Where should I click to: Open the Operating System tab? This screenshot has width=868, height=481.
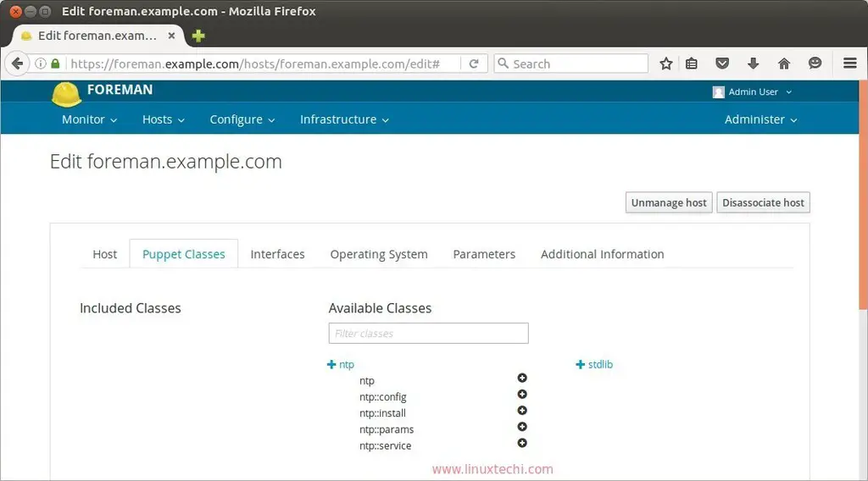[379, 254]
